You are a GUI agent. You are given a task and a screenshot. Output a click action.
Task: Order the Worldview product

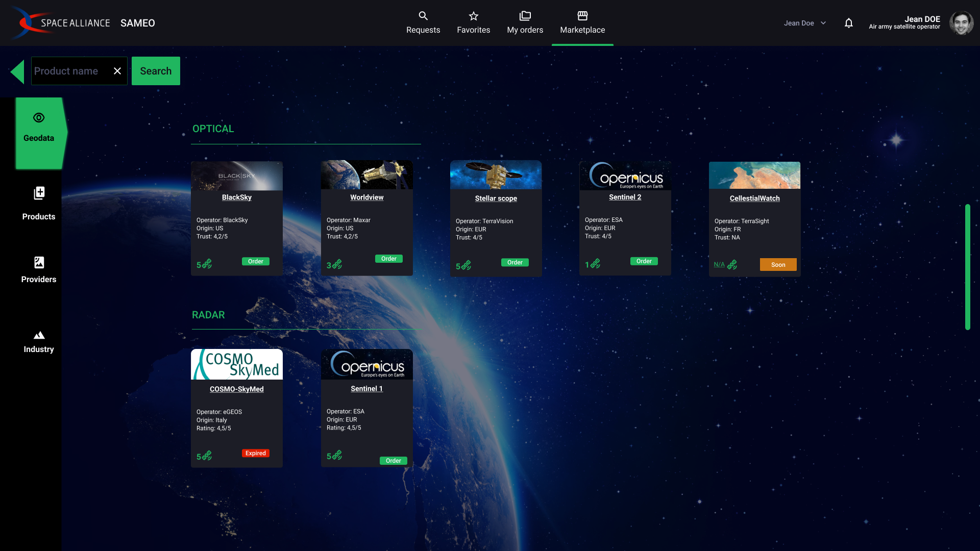pyautogui.click(x=389, y=259)
